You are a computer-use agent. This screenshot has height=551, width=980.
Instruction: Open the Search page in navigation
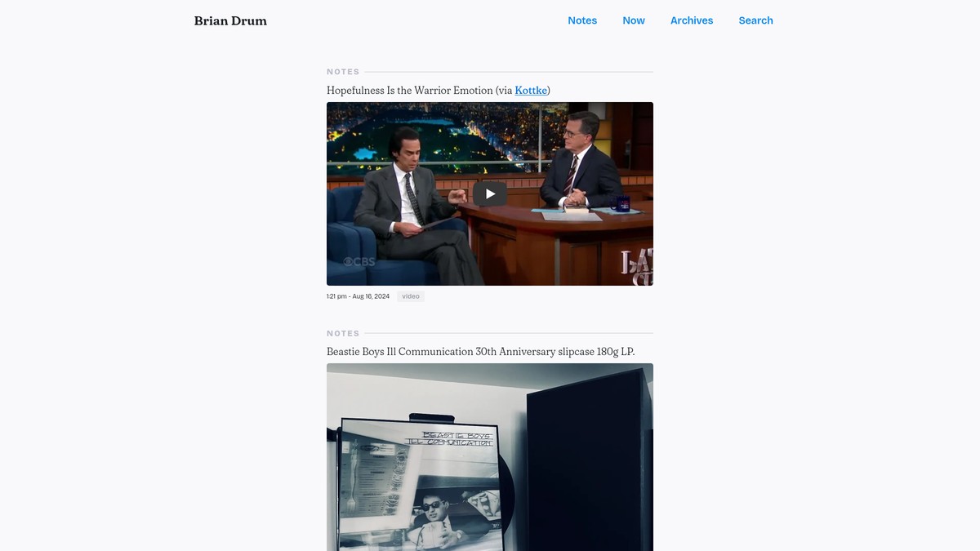(755, 20)
